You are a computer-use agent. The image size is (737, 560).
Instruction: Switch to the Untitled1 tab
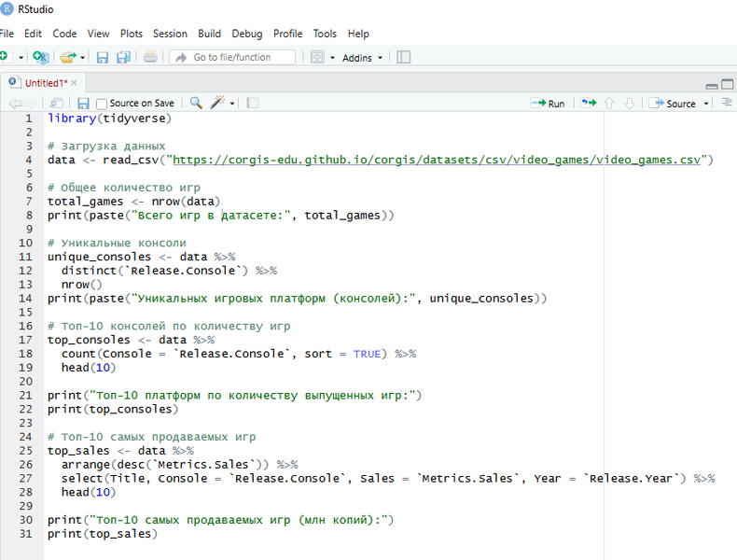pos(46,83)
